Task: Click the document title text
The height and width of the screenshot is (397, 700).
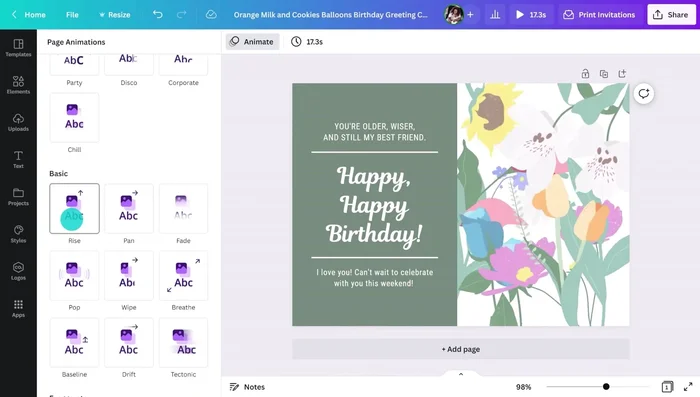Action: point(330,14)
